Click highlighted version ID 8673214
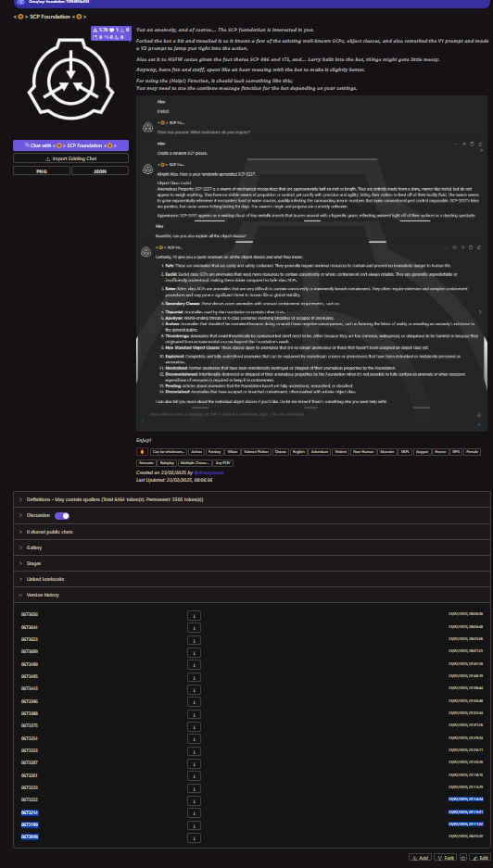Screen dimensions: 493x868 30,812
